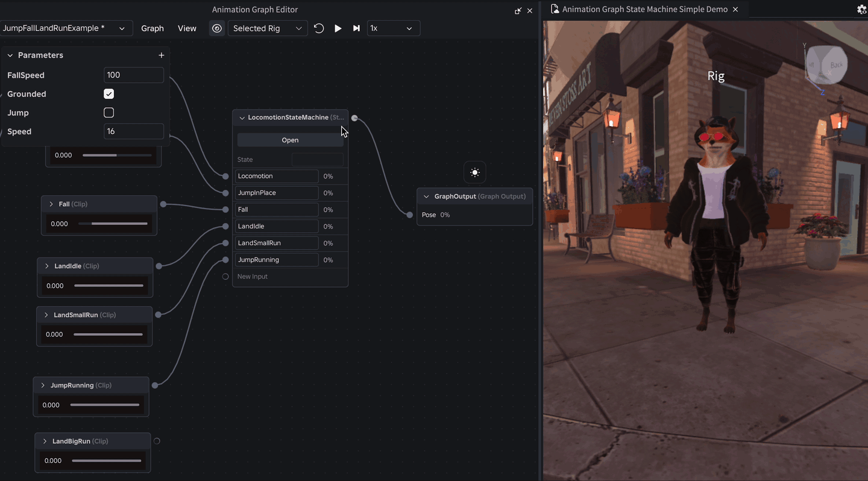This screenshot has width=868, height=481.
Task: Click the JumpRunning clip time slider
Action: pyautogui.click(x=105, y=405)
